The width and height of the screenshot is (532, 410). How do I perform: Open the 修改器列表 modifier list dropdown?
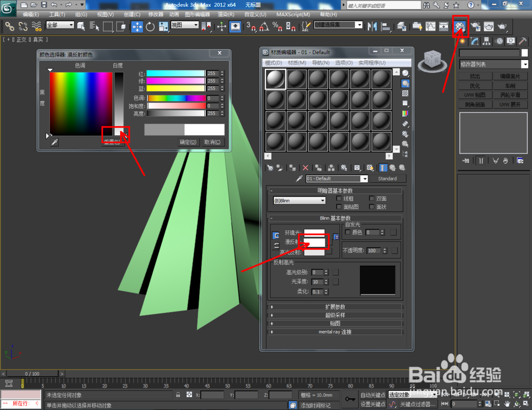pos(494,64)
